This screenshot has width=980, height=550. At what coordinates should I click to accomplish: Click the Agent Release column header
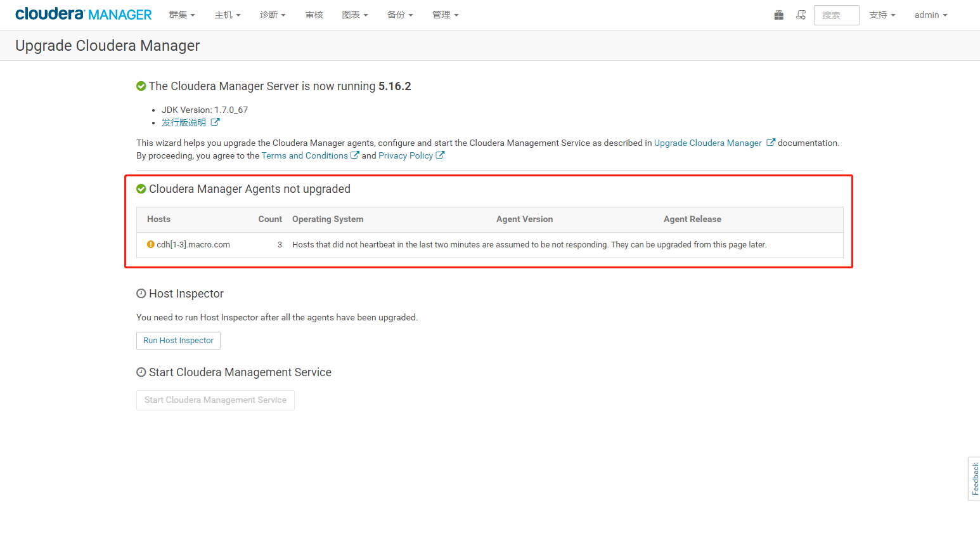(x=692, y=219)
